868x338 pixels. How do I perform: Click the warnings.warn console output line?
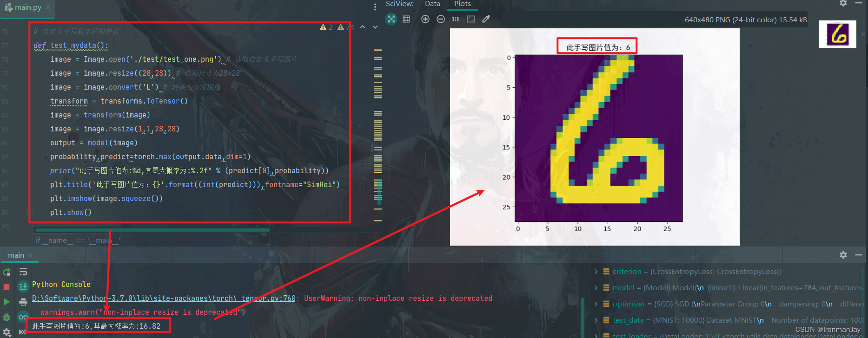pyautogui.click(x=143, y=312)
